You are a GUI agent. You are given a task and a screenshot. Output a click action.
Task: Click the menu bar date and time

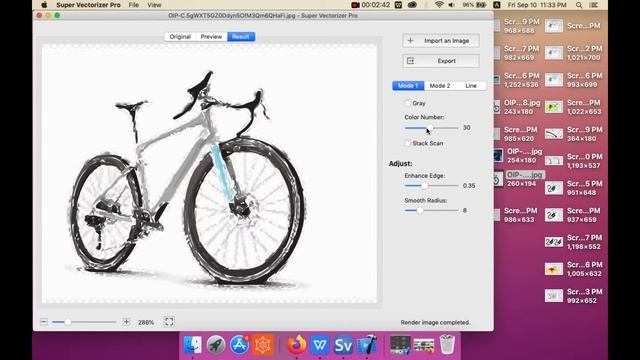537,5
